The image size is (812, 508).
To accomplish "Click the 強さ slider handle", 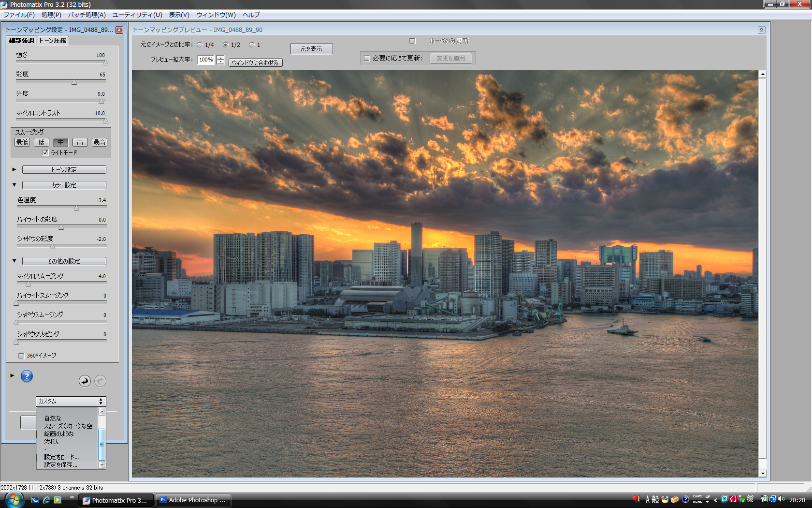I will click(x=105, y=63).
